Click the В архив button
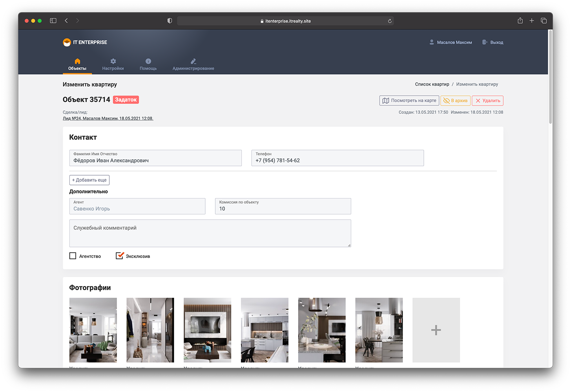Viewport: 571px width, 392px height. (455, 101)
